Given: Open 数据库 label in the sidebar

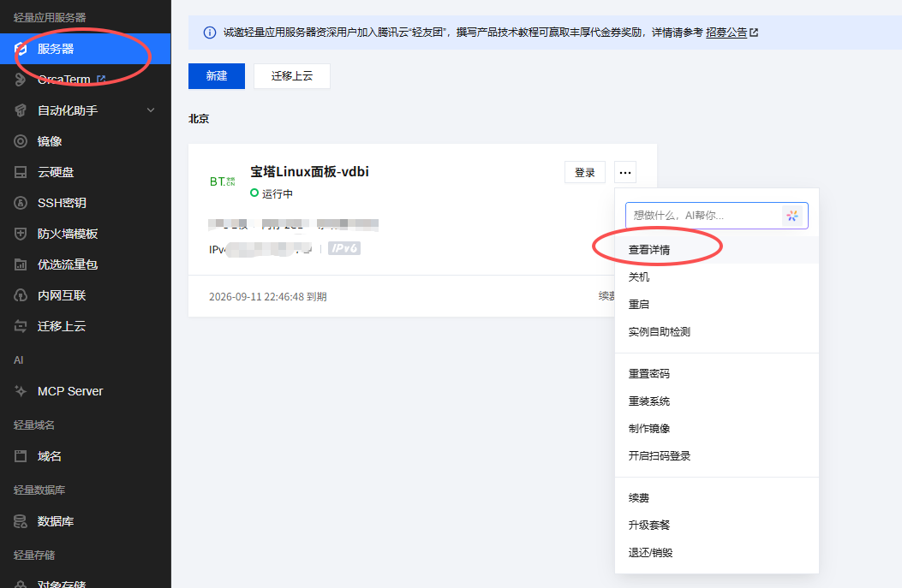Looking at the screenshot, I should tap(56, 521).
